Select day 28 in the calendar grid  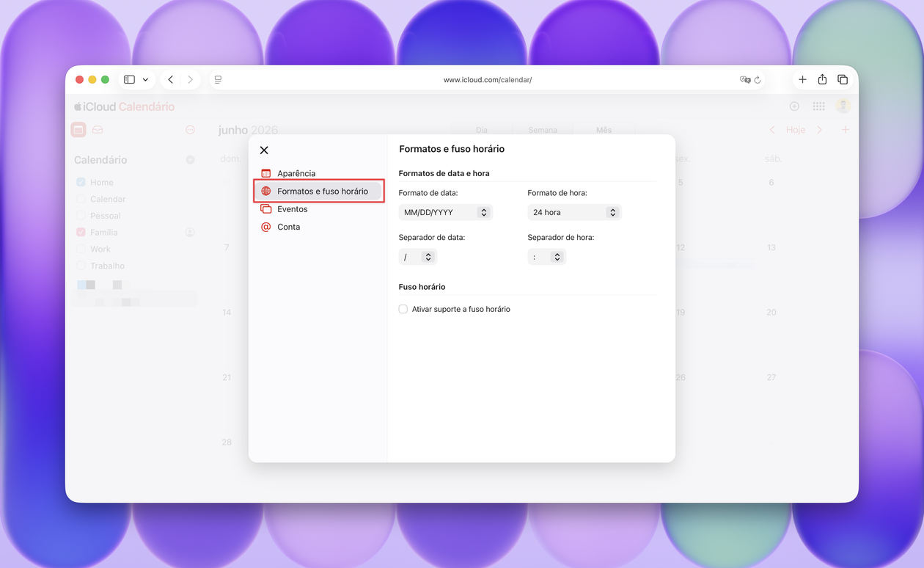[227, 443]
